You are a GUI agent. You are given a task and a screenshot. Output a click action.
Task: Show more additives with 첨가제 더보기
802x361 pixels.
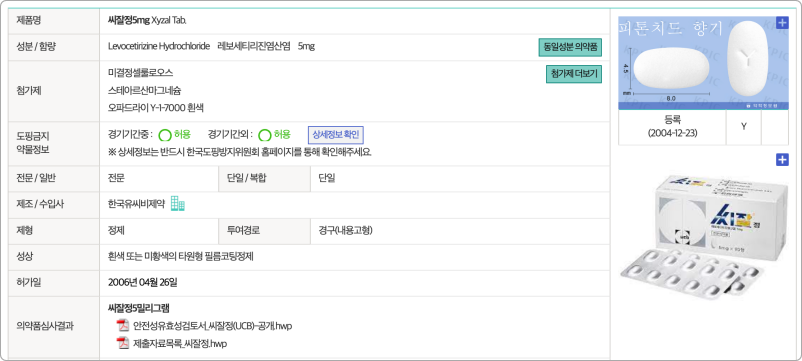(574, 74)
